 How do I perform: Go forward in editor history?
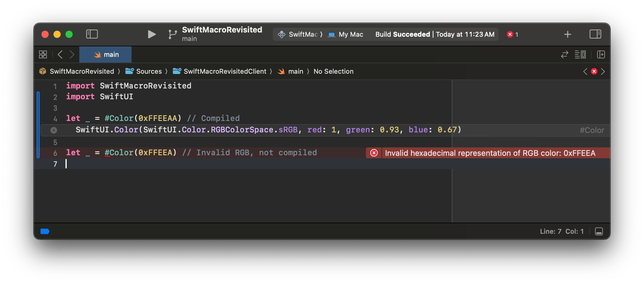tap(72, 54)
